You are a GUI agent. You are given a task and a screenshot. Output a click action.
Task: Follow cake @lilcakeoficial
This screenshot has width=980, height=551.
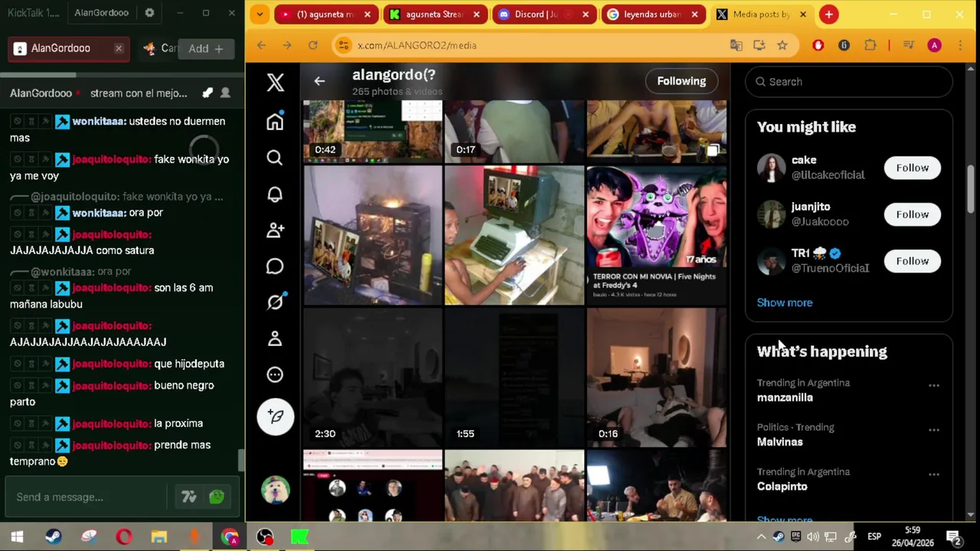click(912, 168)
